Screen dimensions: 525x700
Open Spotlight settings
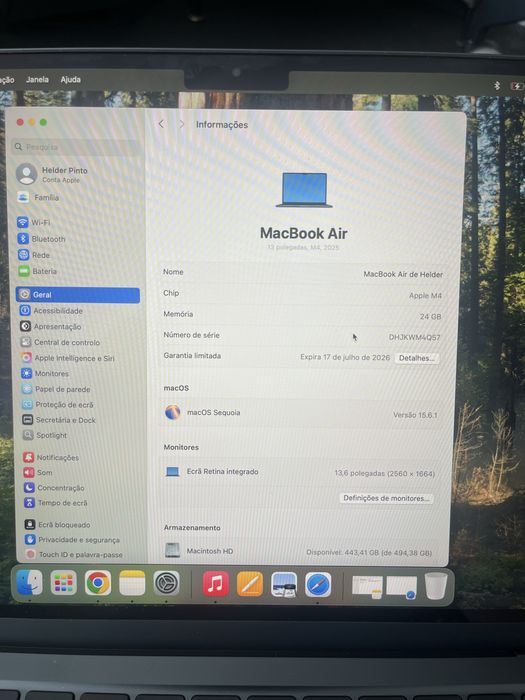(45, 435)
